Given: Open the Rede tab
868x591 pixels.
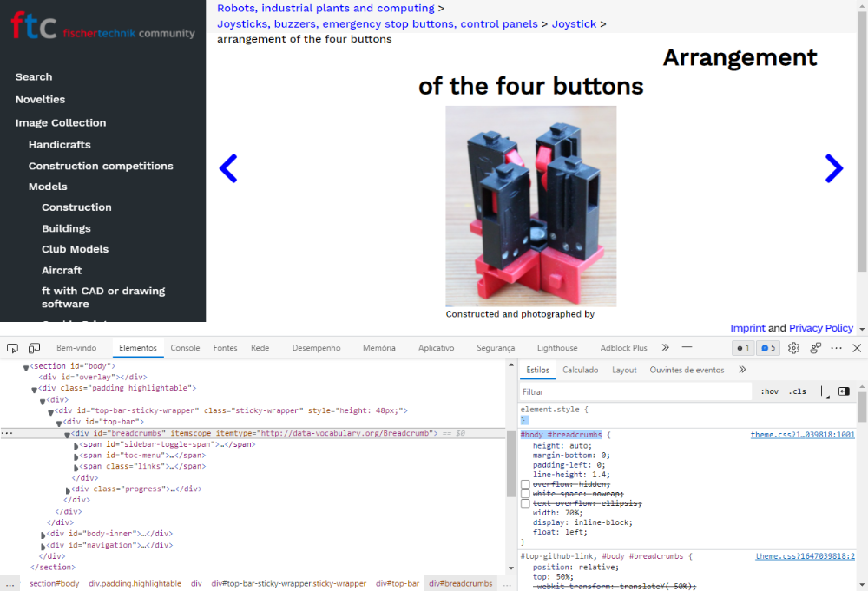Looking at the screenshot, I should click(260, 348).
